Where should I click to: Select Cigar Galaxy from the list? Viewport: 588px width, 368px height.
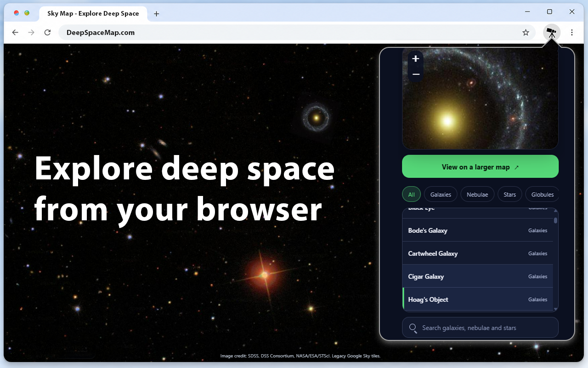(478, 276)
